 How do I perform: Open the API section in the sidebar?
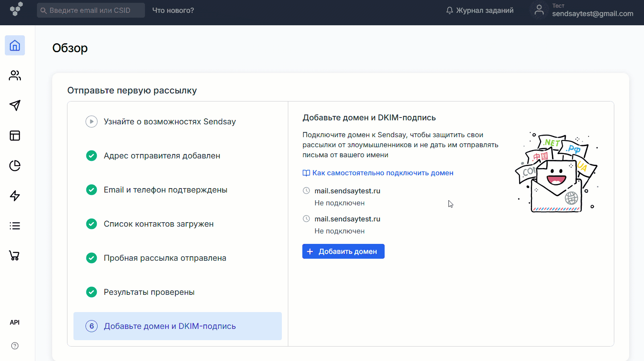(15, 322)
